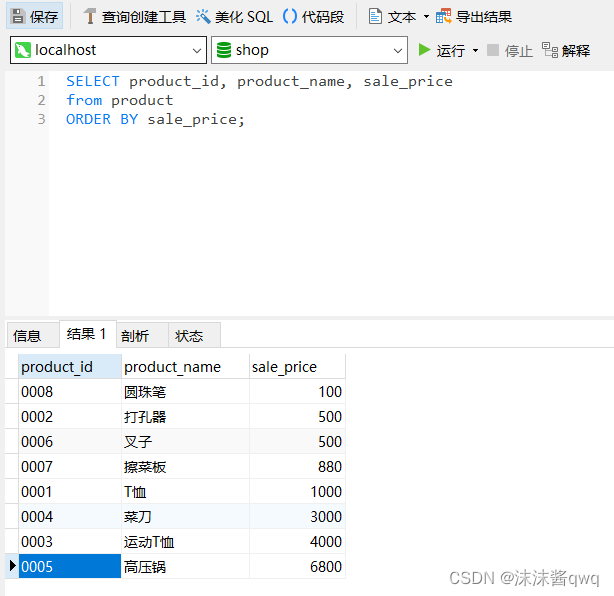Click the ORDER BY line in the editor

(155, 119)
